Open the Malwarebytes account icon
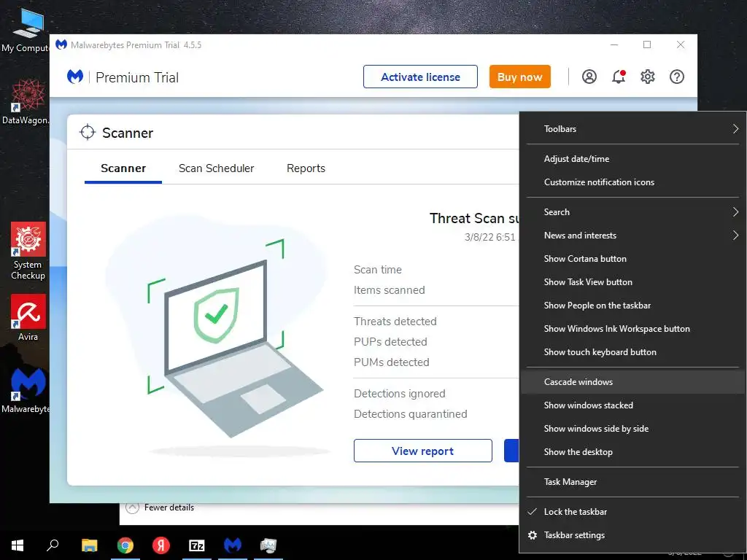This screenshot has height=560, width=747. click(x=589, y=77)
